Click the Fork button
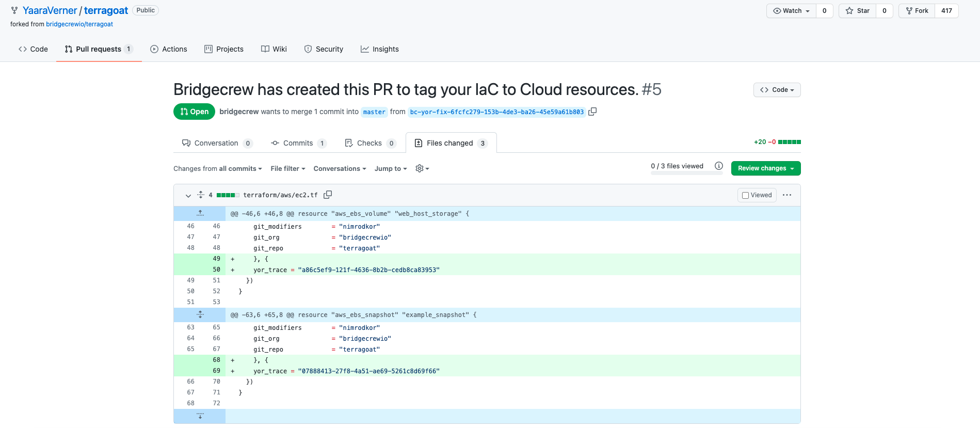This screenshot has width=980, height=428. click(x=917, y=11)
